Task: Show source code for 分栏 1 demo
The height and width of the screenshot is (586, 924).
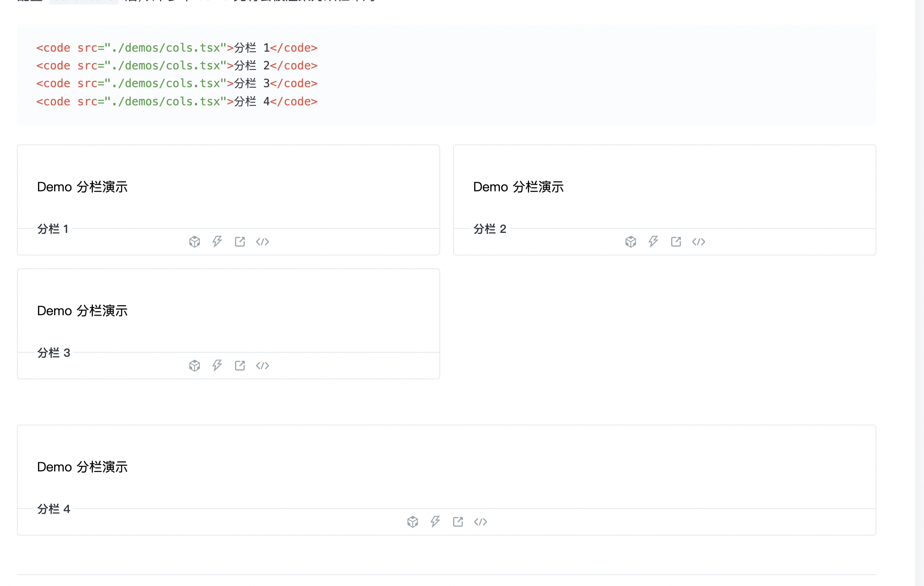Action: point(262,242)
